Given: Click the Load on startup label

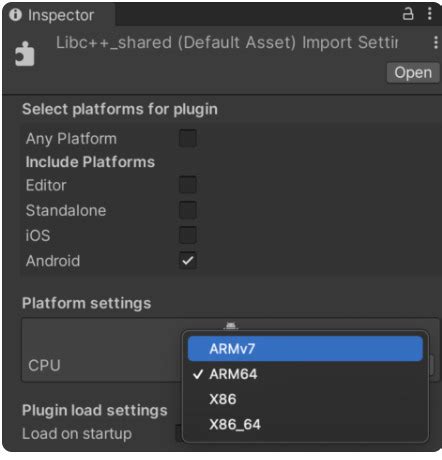Looking at the screenshot, I should [x=77, y=434].
